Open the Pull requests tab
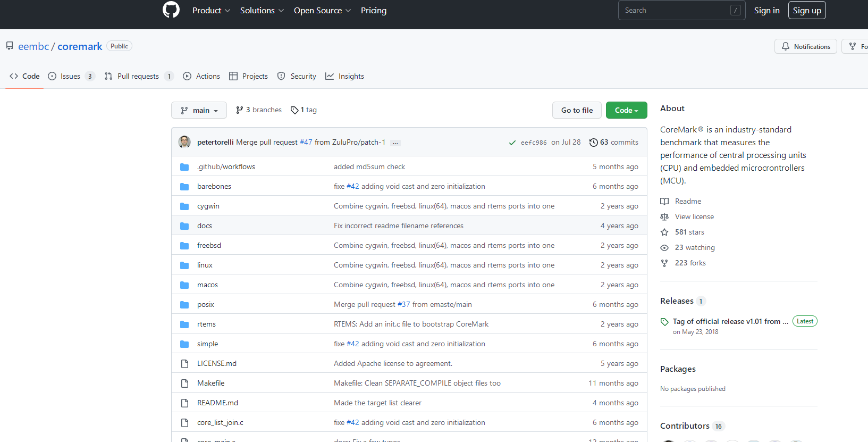868x442 pixels. pyautogui.click(x=139, y=76)
